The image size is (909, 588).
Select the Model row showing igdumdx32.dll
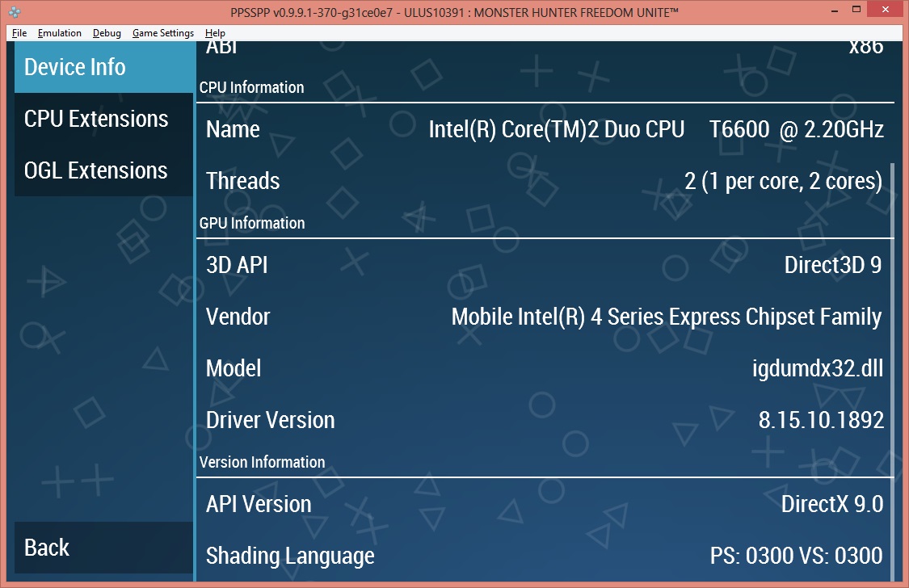click(x=545, y=368)
